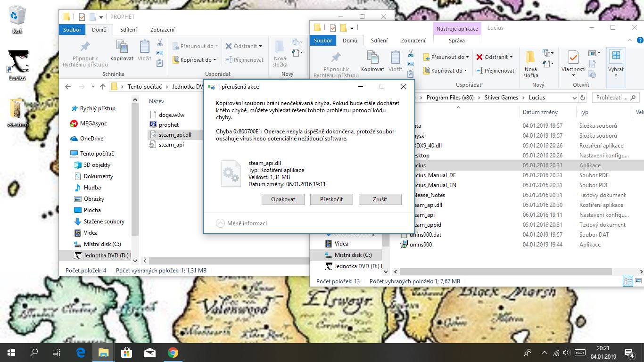Screen dimensions: 644x362
Task: Select Stažené soubory in PROPHET sidebar
Action: pyautogui.click(x=99, y=222)
